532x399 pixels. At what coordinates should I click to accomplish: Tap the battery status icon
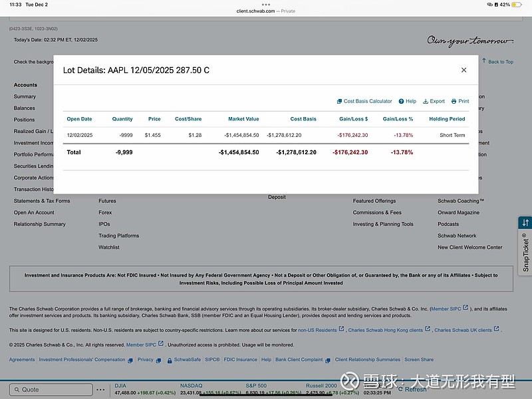click(x=517, y=5)
